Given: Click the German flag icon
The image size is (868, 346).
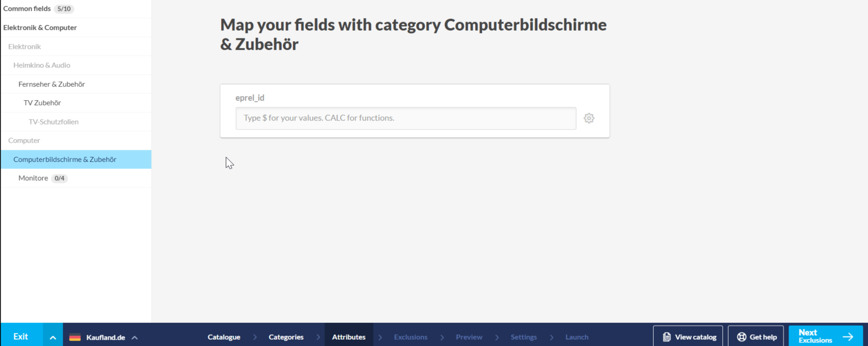Looking at the screenshot, I should point(75,338).
